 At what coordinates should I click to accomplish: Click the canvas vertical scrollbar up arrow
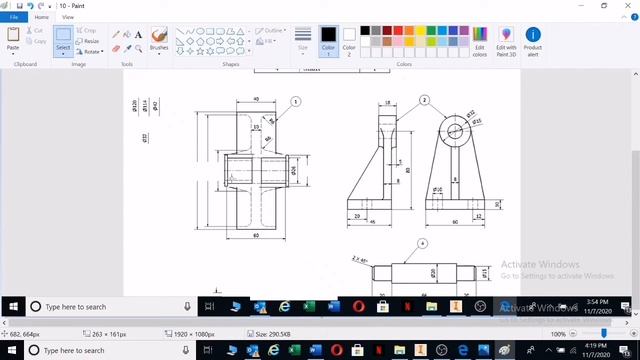(x=636, y=74)
